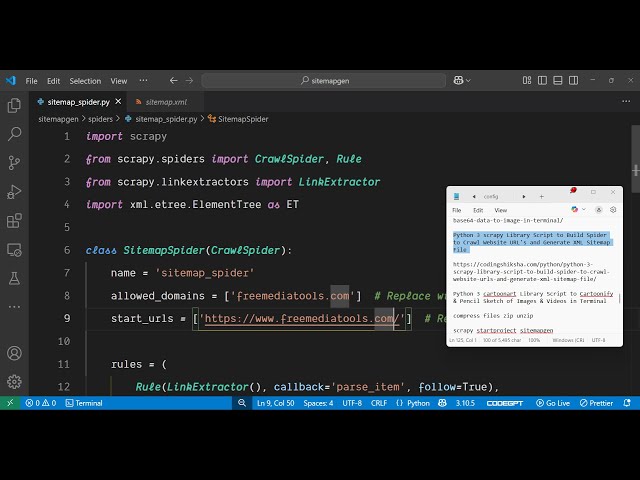640x480 pixels.
Task: Open the Search view in activity bar
Action: (x=14, y=134)
